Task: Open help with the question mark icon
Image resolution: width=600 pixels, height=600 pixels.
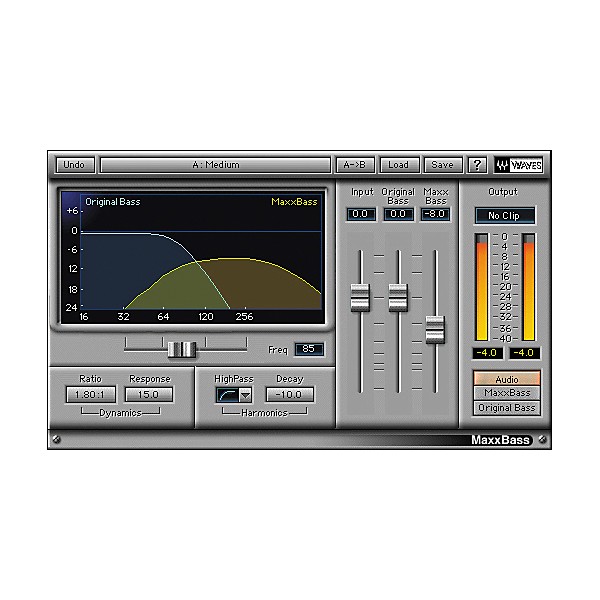Action: [x=477, y=165]
